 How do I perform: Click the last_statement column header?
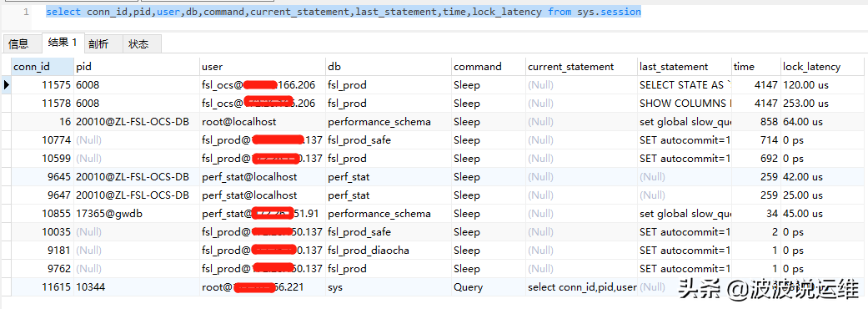(x=685, y=67)
